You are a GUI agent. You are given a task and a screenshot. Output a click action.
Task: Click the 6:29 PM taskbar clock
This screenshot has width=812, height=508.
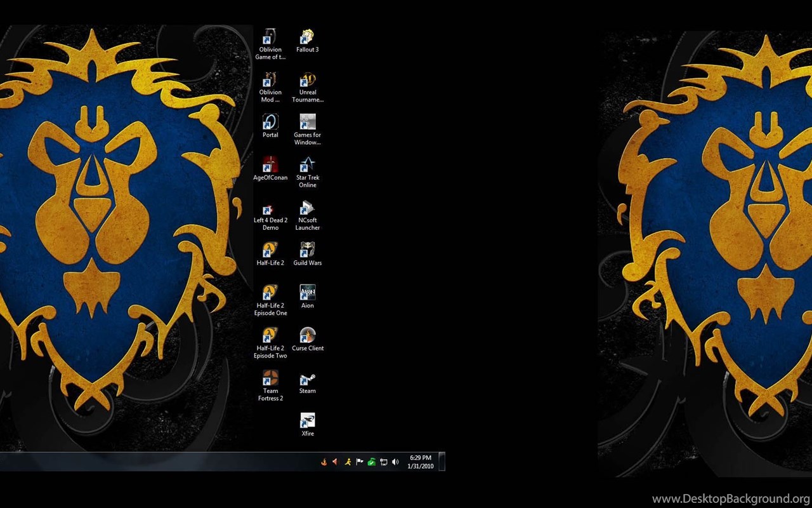coord(421,462)
